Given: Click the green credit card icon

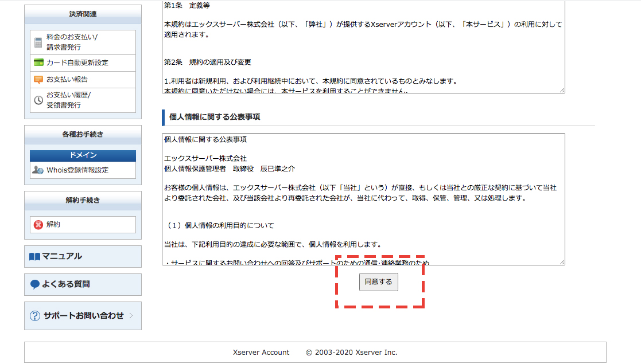Looking at the screenshot, I should tap(38, 63).
